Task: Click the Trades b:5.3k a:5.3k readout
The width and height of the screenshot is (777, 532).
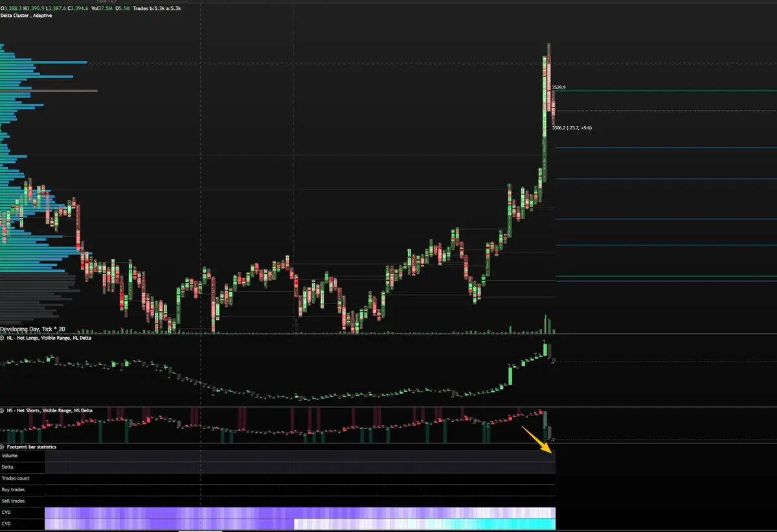Action: [157, 8]
